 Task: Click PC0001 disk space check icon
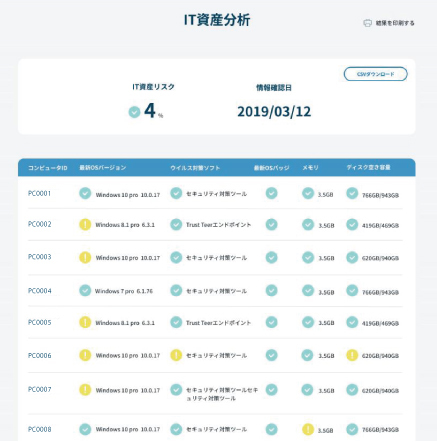click(352, 193)
